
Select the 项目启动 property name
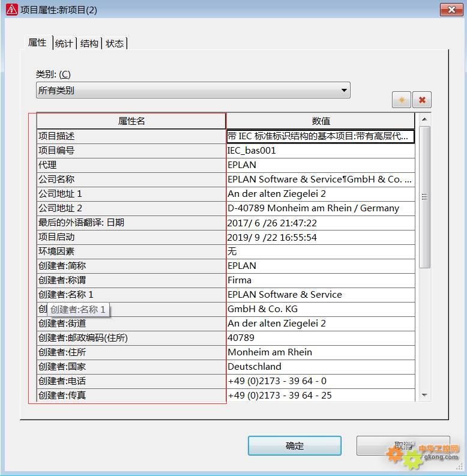(131, 237)
